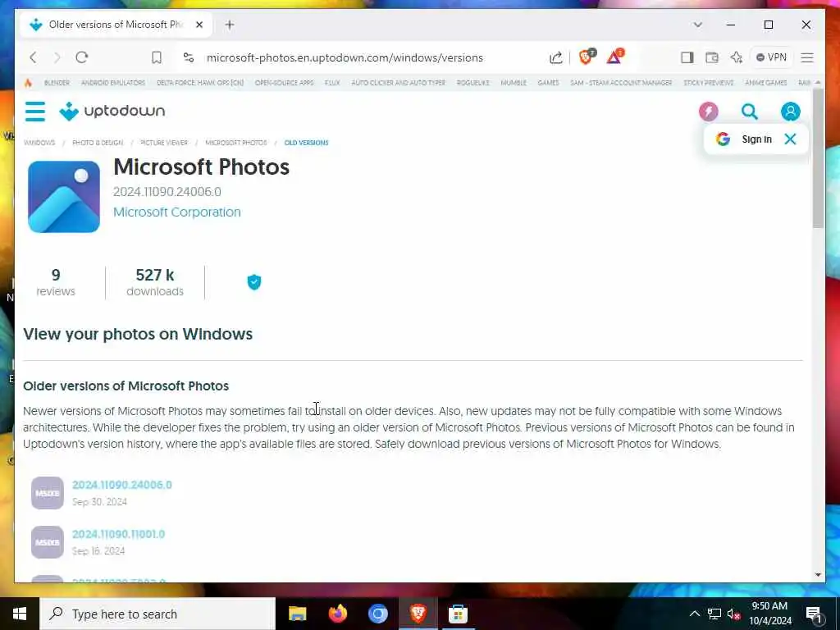Close the Older versions tab

[199, 25]
